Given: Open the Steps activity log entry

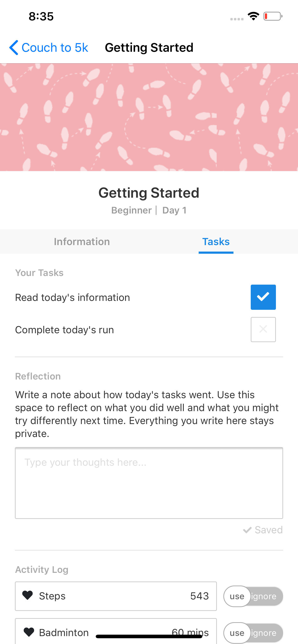Looking at the screenshot, I should click(x=116, y=596).
